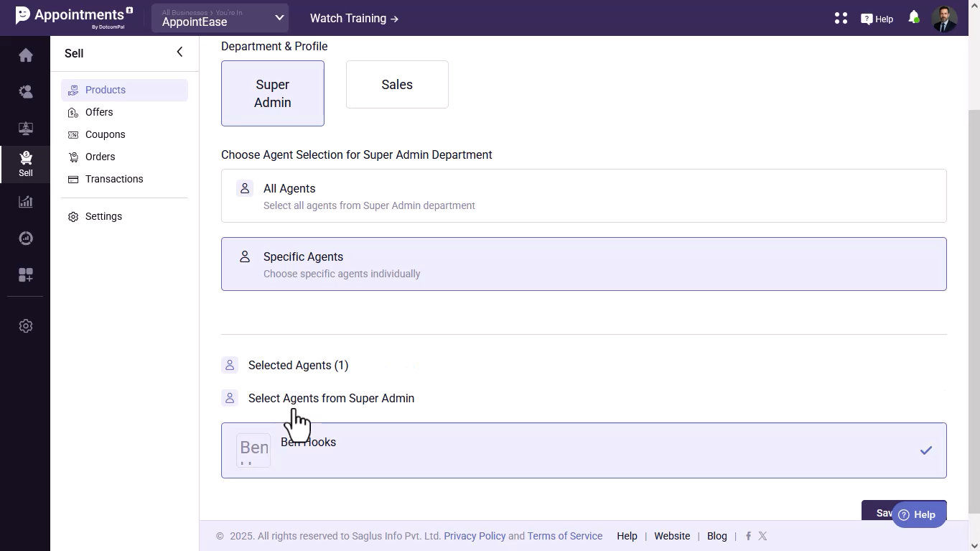Open the app switcher dots icon
The image size is (980, 551).
[x=841, y=19]
